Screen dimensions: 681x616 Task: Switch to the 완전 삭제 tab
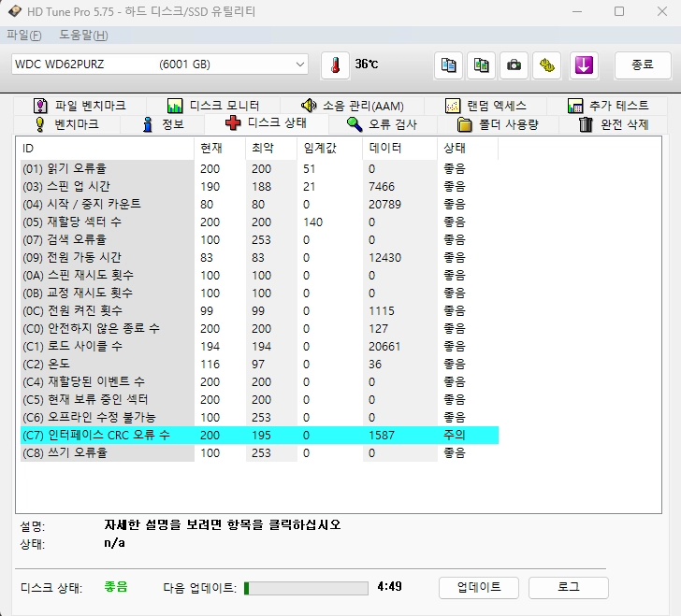[614, 124]
